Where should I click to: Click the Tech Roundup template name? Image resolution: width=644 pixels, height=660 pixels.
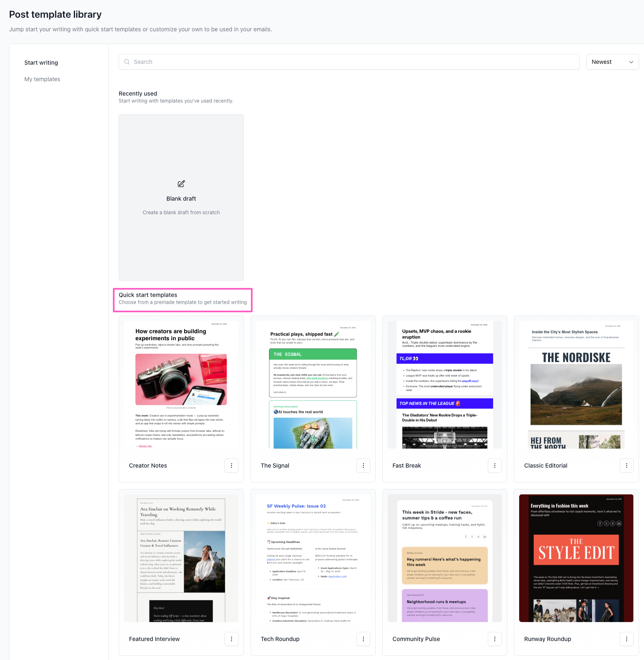(280, 639)
